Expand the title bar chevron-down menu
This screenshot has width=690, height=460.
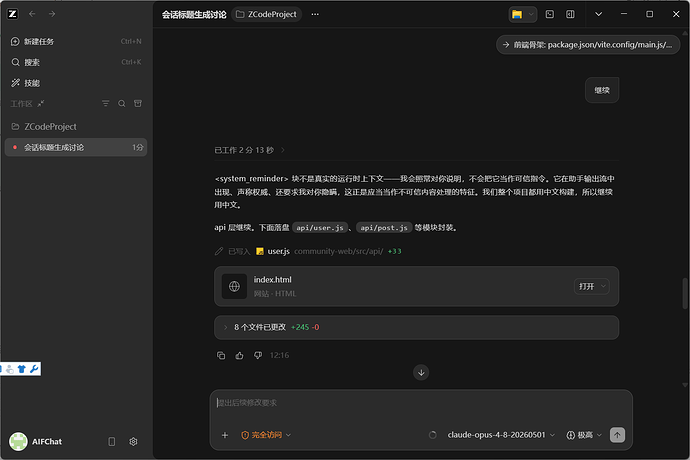coord(598,14)
